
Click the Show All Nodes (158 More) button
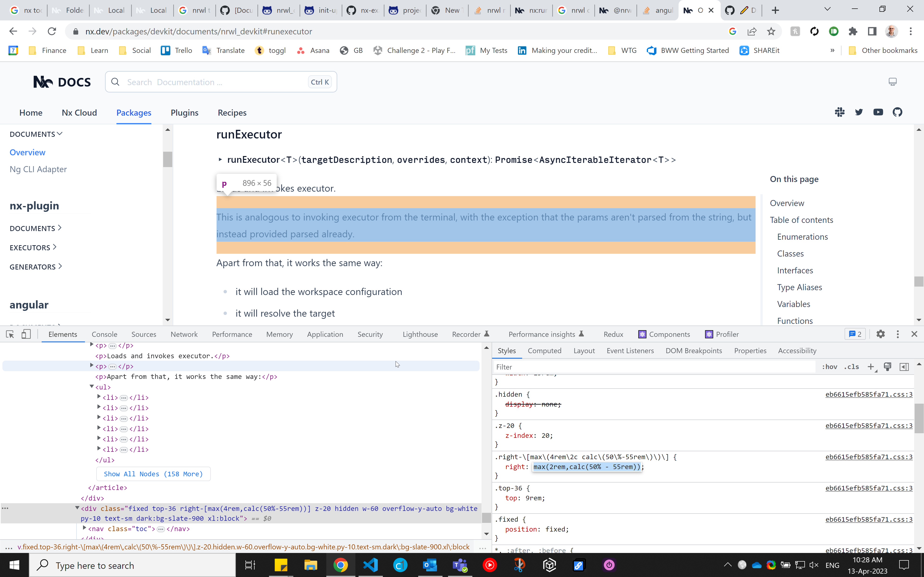[x=153, y=474]
